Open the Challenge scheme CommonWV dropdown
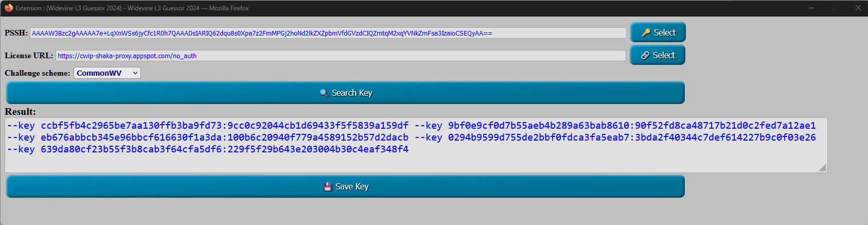 tap(107, 73)
